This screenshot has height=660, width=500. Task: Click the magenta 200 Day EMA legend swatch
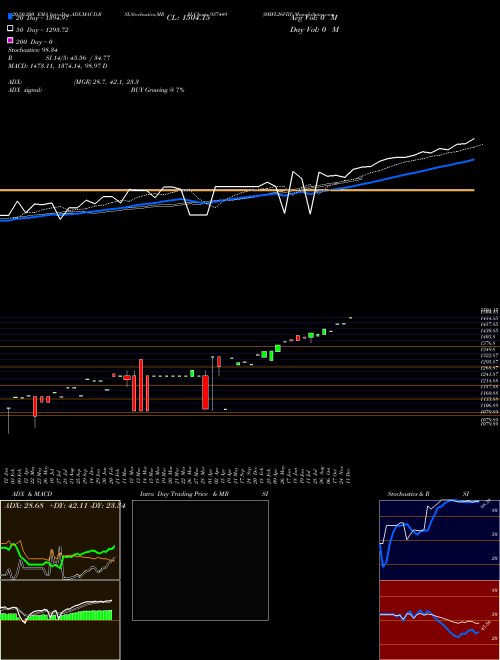(10, 40)
